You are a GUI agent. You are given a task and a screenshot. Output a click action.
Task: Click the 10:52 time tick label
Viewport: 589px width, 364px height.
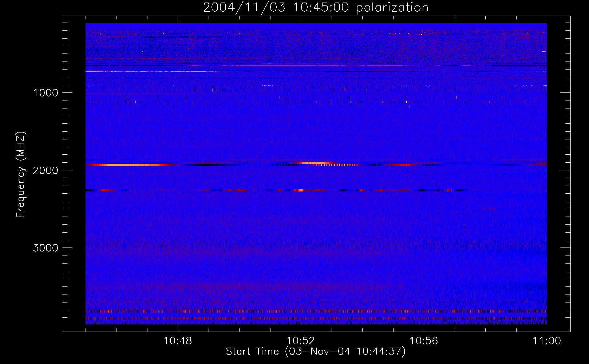pyautogui.click(x=301, y=341)
